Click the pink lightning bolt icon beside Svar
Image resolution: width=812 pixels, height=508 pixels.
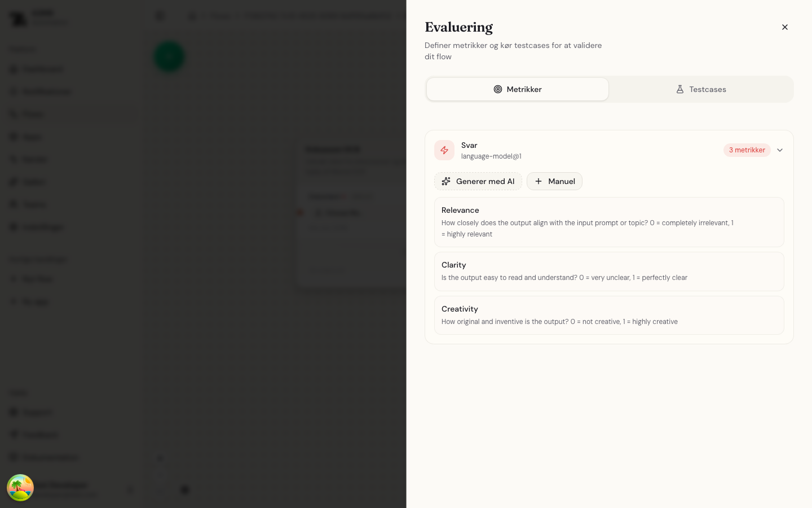444,150
